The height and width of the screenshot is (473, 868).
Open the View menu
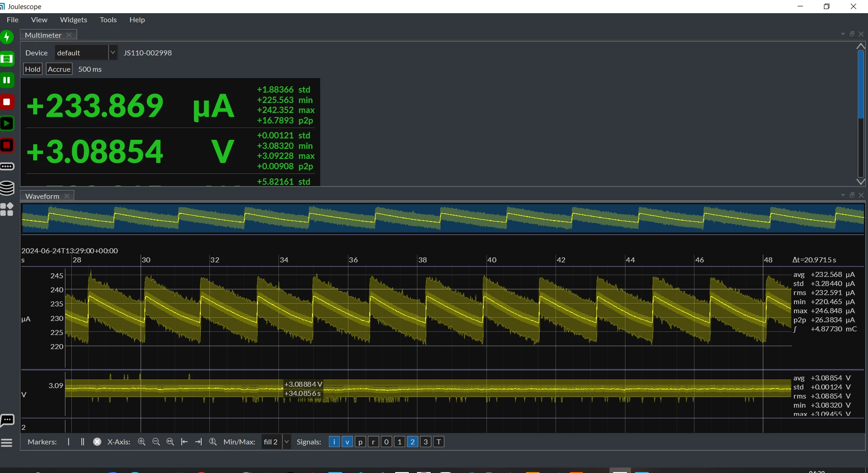[39, 20]
